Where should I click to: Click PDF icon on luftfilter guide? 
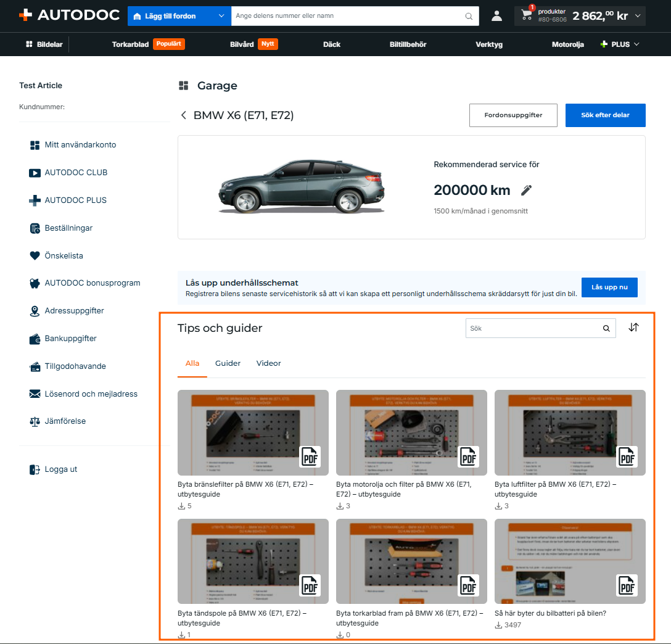point(627,456)
